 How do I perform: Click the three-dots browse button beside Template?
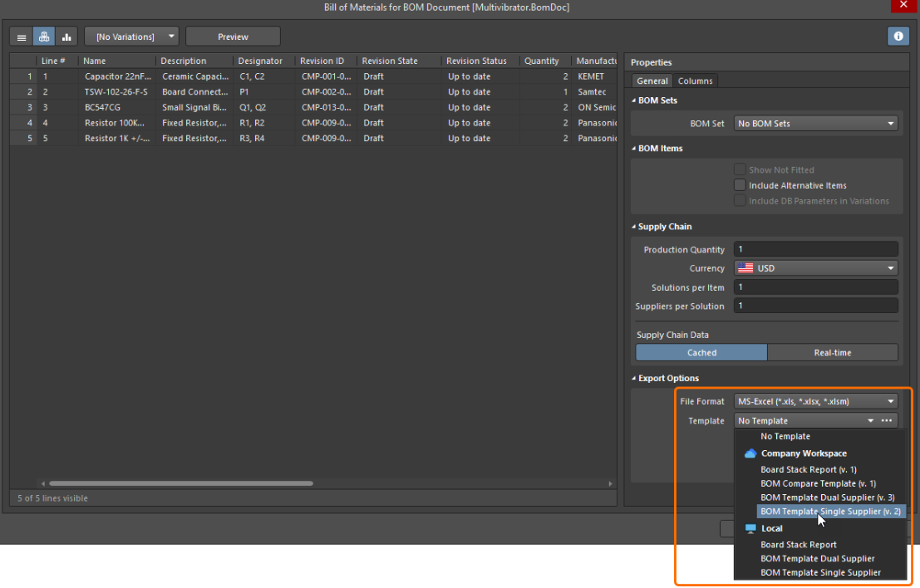coord(888,421)
